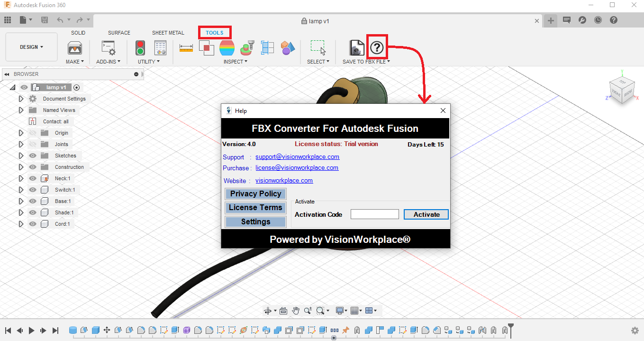644x341 pixels.
Task: Expand the Switch:1 component
Action: pos(21,190)
